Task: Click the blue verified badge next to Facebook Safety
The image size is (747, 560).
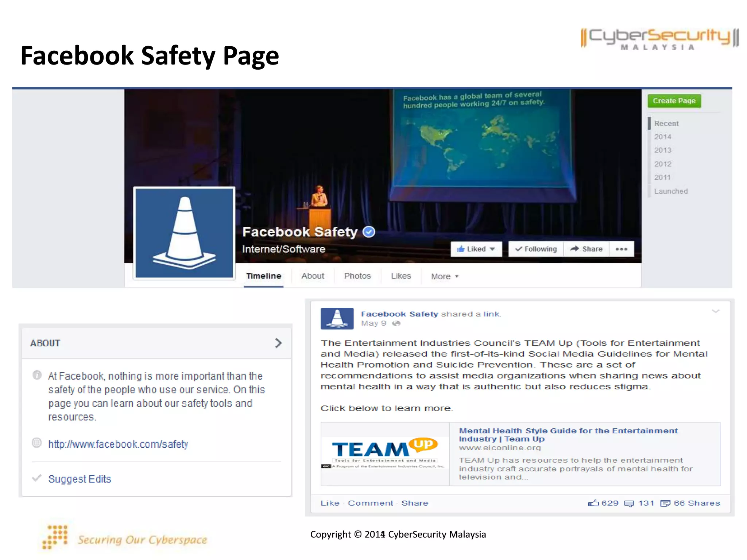Action: point(369,232)
